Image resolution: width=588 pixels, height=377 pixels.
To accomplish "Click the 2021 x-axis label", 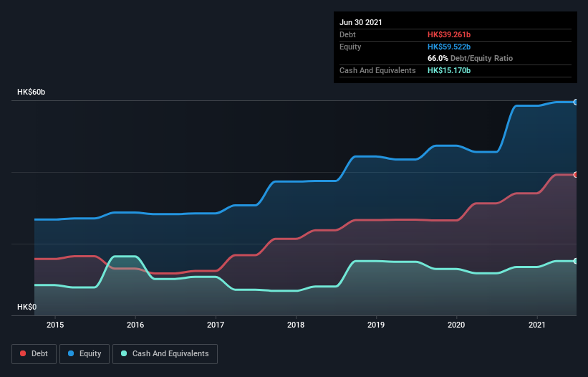I will click(536, 325).
